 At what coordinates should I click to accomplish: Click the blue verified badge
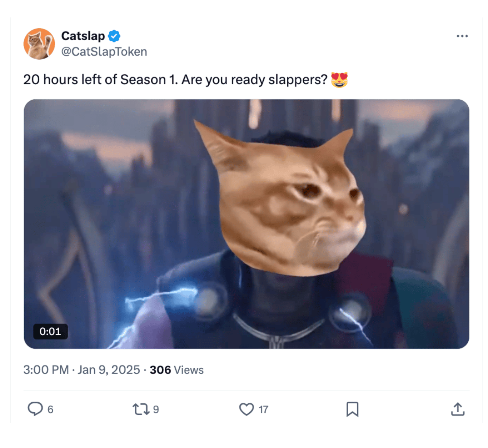point(114,36)
